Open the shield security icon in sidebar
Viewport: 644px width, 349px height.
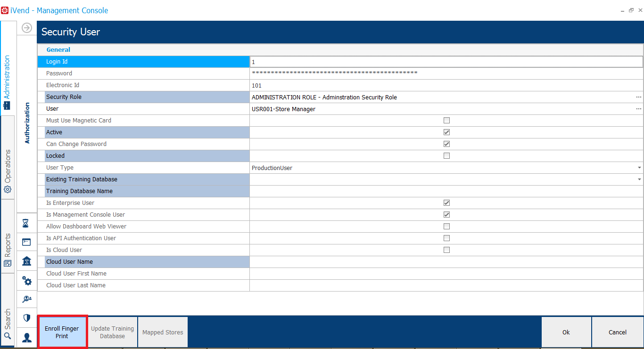tap(27, 318)
